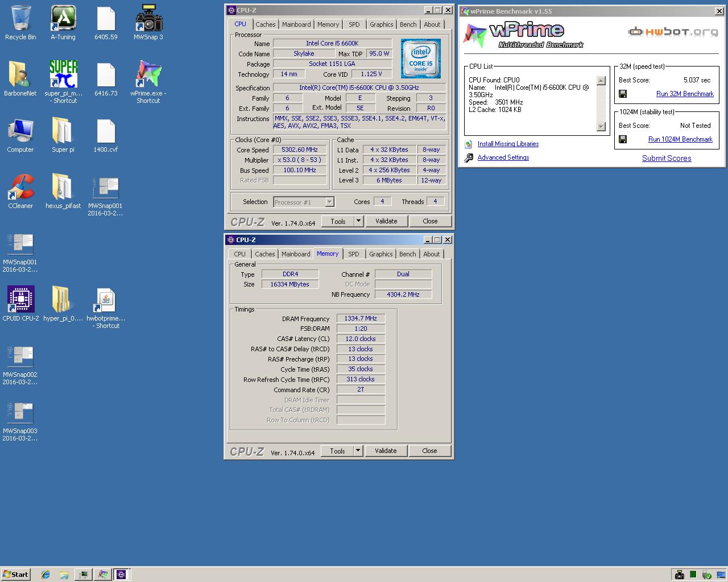Image resolution: width=728 pixels, height=582 pixels.
Task: Click Tools button in upper CPU-Z window
Action: 338,221
